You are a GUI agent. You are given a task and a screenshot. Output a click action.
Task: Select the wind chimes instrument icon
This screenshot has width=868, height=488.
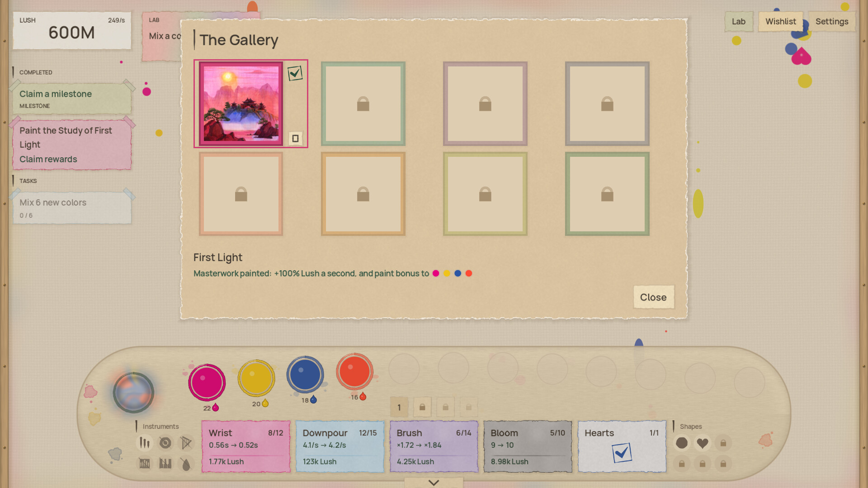pos(145,443)
